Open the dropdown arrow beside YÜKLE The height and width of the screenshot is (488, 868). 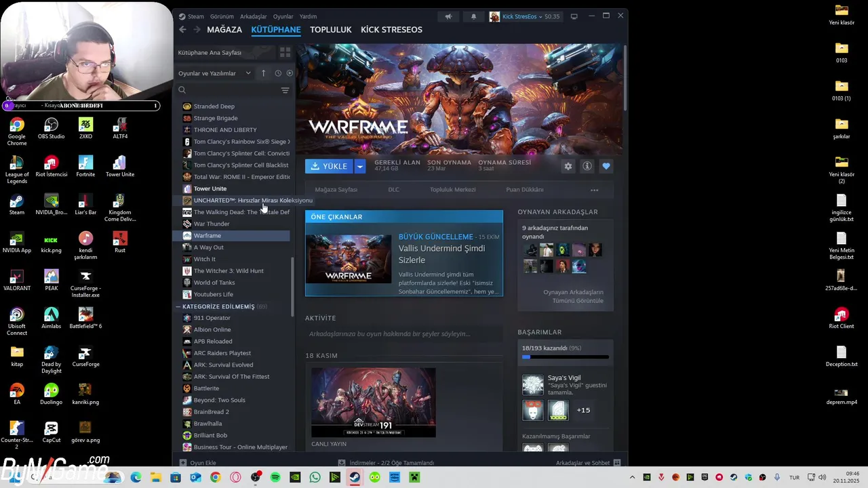(x=360, y=166)
